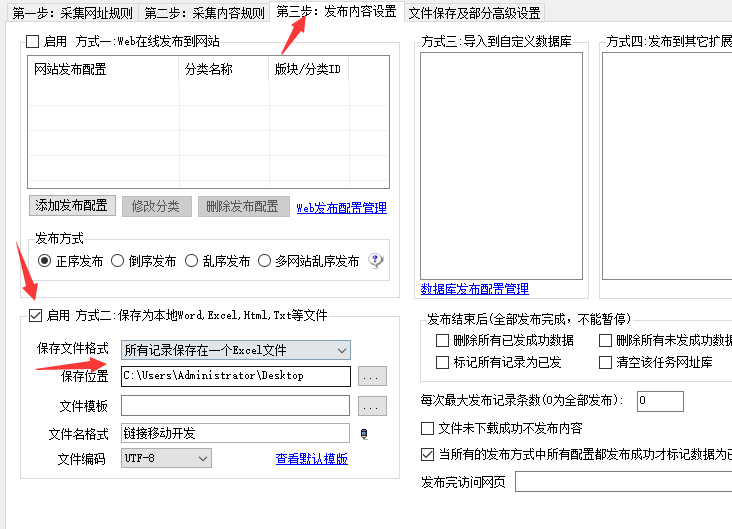This screenshot has width=732, height=529.
Task: Uncheck 当所有的发布方式 success marking checkbox
Action: click(x=428, y=454)
